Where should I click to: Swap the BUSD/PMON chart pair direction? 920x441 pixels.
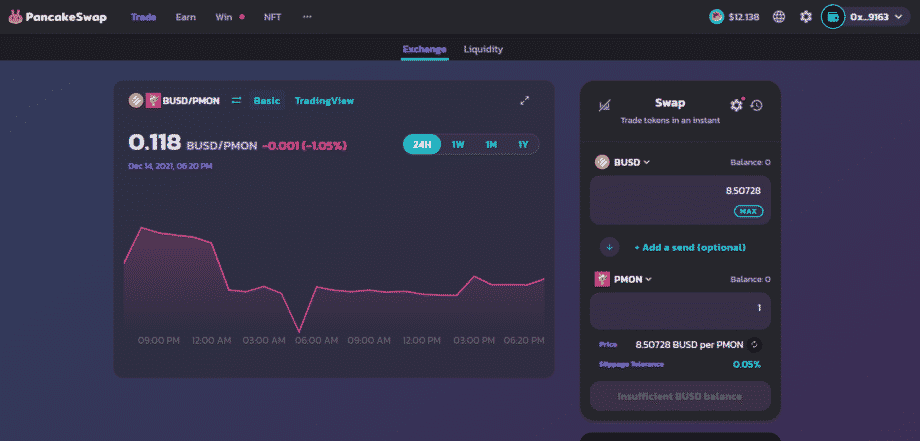[237, 100]
